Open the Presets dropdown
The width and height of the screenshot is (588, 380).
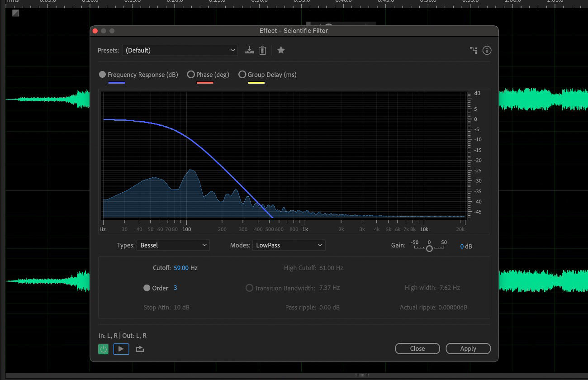[180, 50]
